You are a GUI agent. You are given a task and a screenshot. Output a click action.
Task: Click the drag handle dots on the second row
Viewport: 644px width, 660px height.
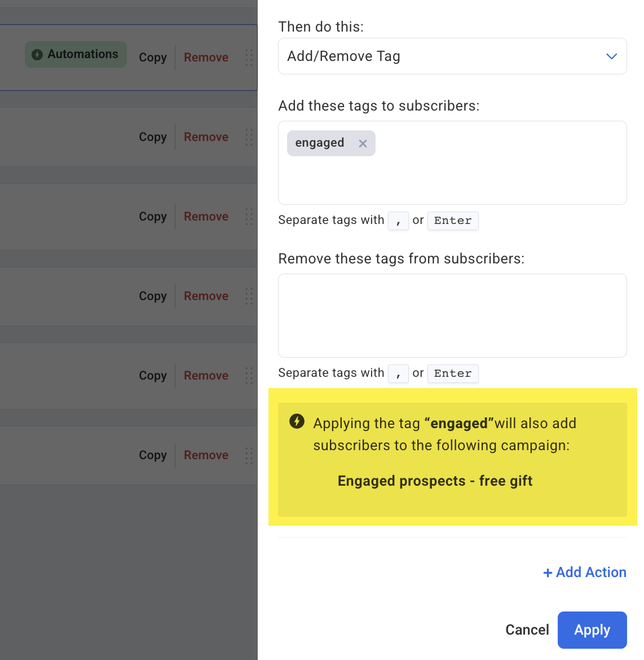pos(249,137)
